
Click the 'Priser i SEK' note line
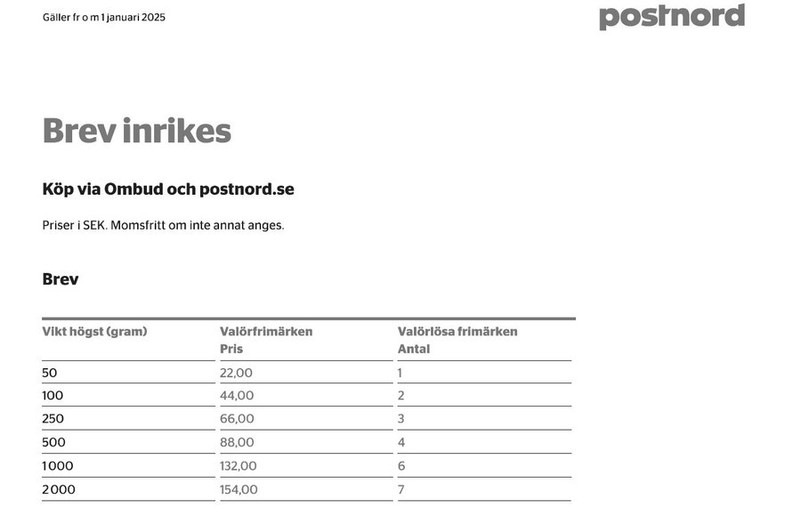(163, 225)
